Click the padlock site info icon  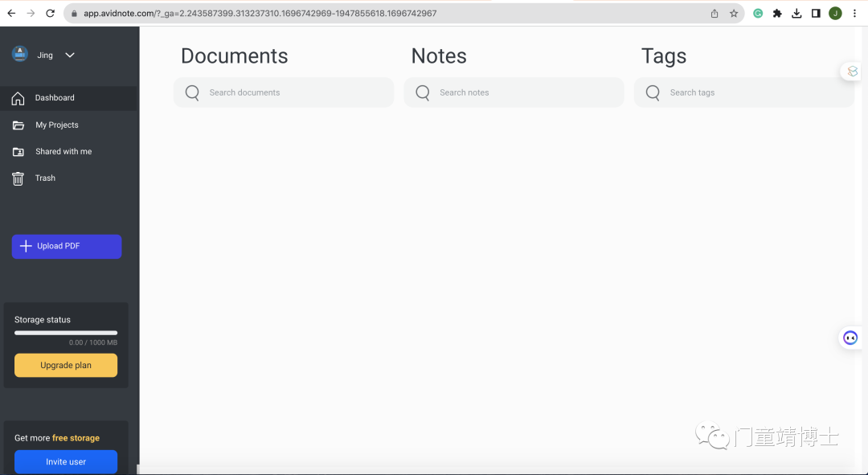75,14
